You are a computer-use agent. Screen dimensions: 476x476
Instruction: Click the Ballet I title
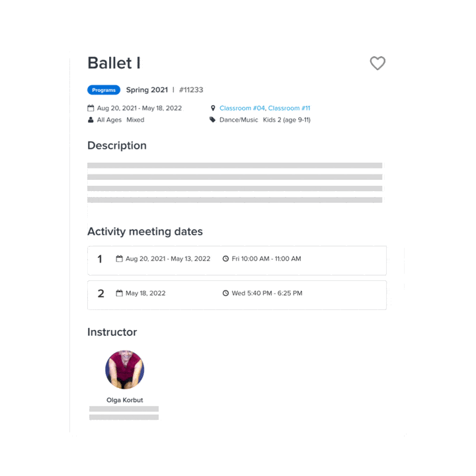coord(114,63)
